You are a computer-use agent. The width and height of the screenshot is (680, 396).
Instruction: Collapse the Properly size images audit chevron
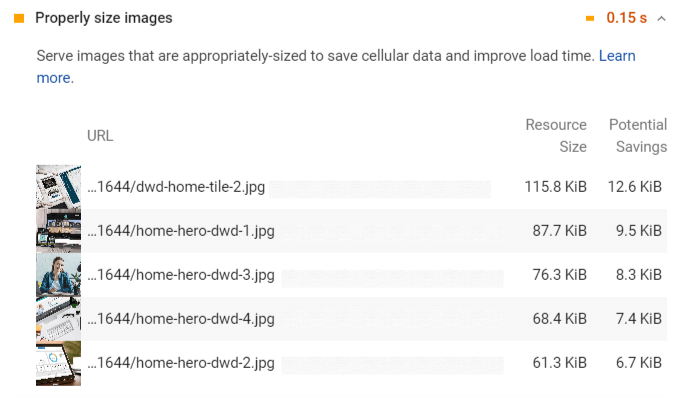(x=661, y=18)
